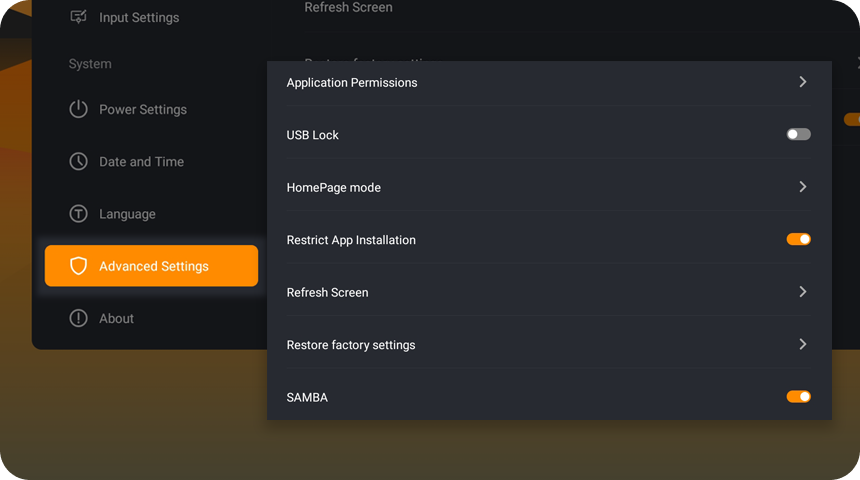Click the Restore factory settings text
Image resolution: width=860 pixels, height=480 pixels.
[x=350, y=345]
